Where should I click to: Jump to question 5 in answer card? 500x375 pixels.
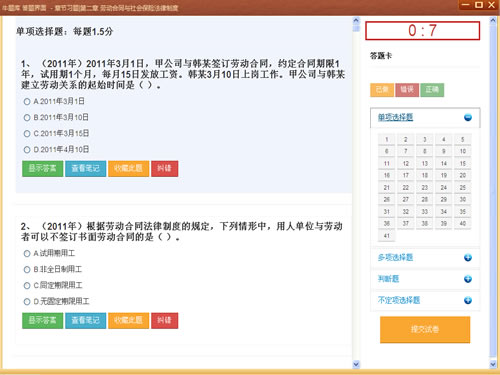tap(463, 139)
